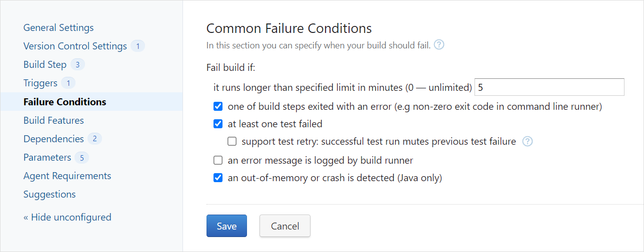Image resolution: width=644 pixels, height=252 pixels.
Task: Toggle 'at least one test failed' checkbox
Action: pyautogui.click(x=218, y=124)
